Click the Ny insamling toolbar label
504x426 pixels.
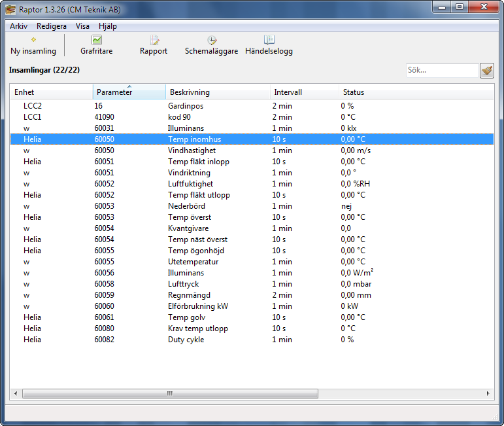click(x=33, y=51)
